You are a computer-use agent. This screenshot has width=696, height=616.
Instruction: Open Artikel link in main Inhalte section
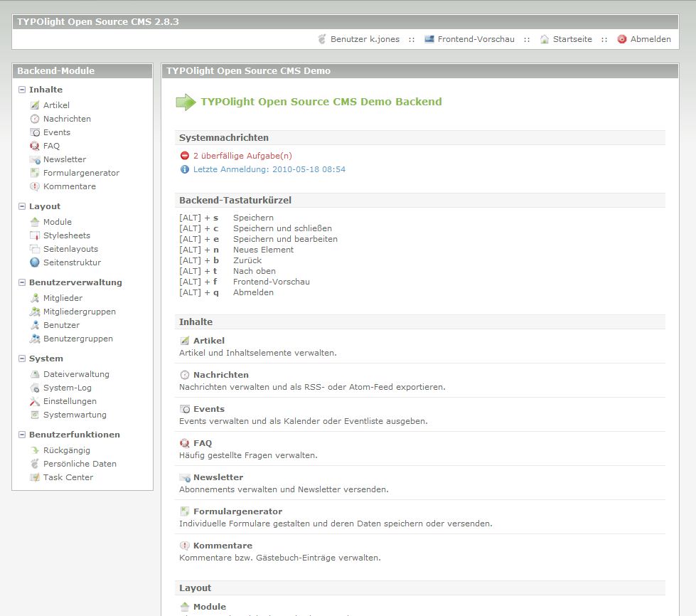coord(208,341)
